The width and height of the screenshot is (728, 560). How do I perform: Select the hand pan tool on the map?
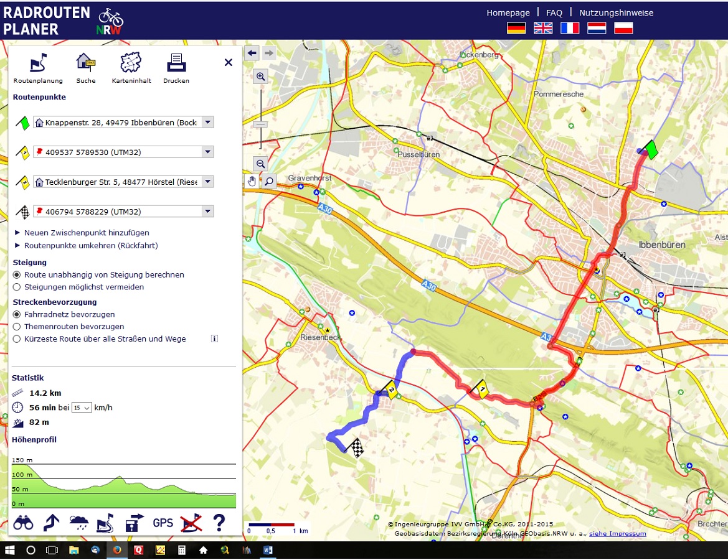[252, 181]
